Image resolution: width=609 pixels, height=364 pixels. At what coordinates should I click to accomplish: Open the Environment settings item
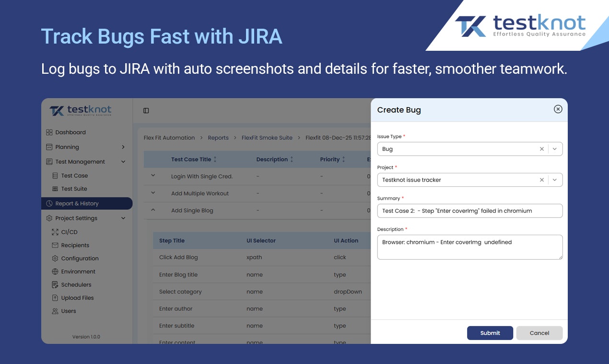tap(78, 272)
